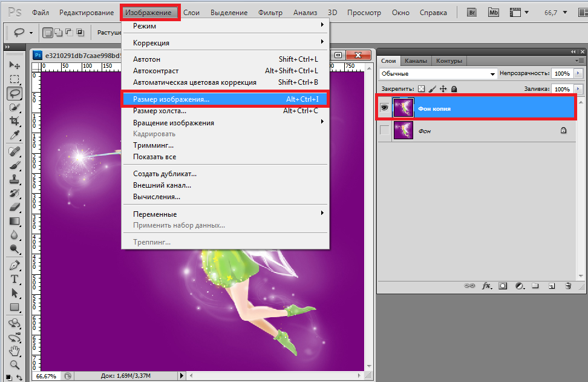Click the default foreground/background colors icon
The image size is (588, 382).
[x=8, y=378]
